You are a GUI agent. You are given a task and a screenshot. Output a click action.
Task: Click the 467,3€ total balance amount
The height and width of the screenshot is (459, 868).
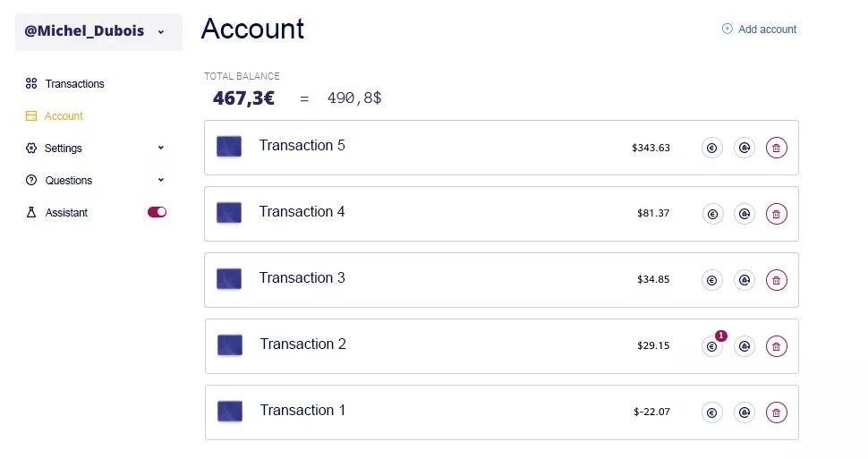[x=243, y=98]
